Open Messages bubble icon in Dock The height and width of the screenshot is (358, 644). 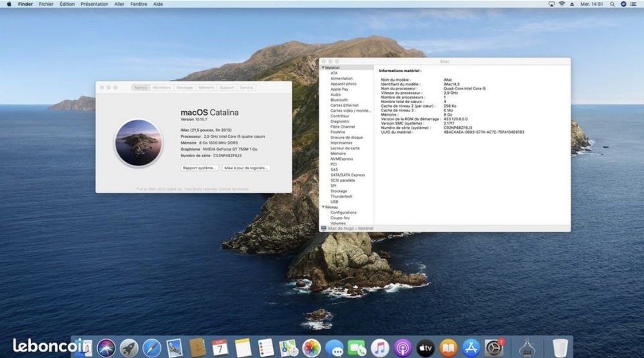click(335, 348)
